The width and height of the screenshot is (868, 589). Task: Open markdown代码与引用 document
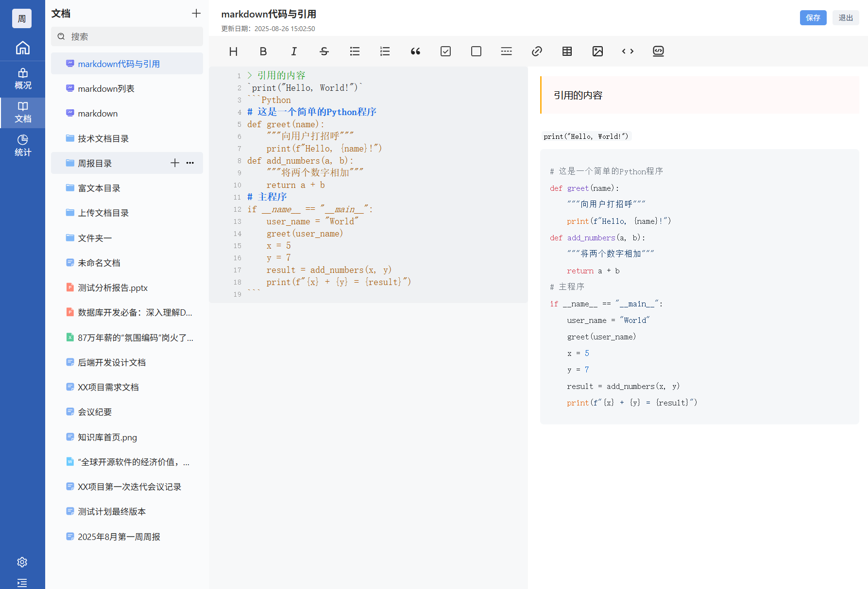(x=127, y=64)
